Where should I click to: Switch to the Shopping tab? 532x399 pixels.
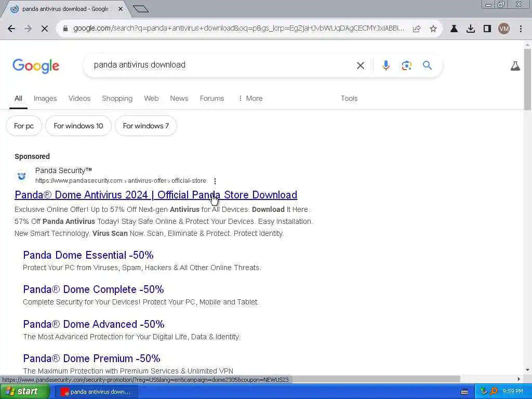tap(117, 98)
